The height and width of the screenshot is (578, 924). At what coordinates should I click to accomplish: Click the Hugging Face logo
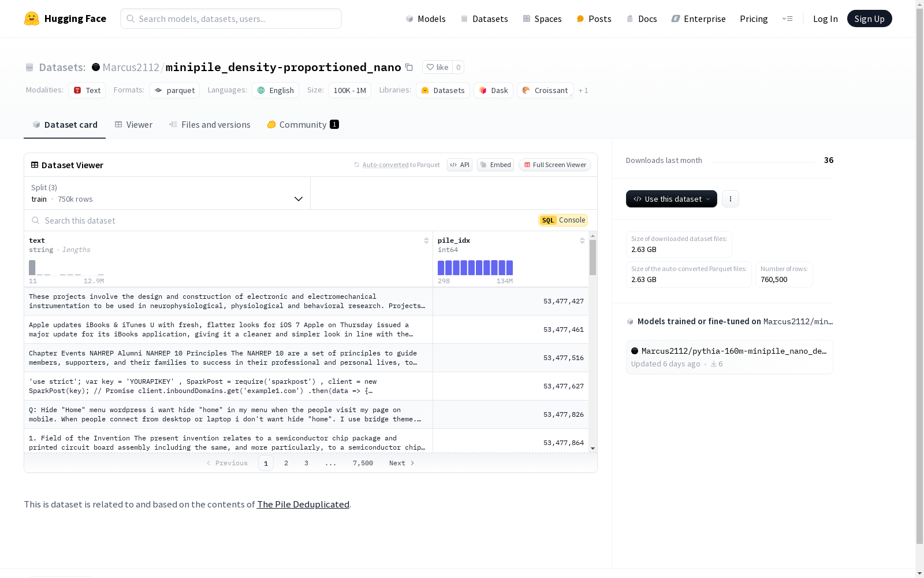tap(65, 18)
